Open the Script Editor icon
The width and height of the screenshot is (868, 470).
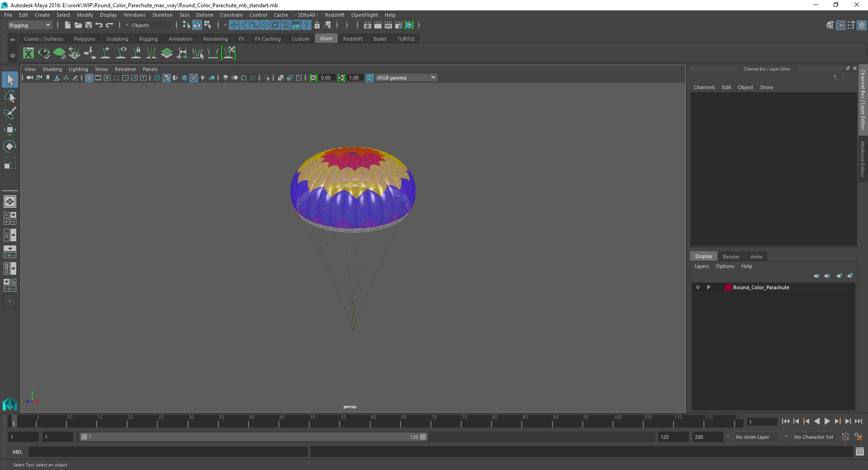(860, 451)
